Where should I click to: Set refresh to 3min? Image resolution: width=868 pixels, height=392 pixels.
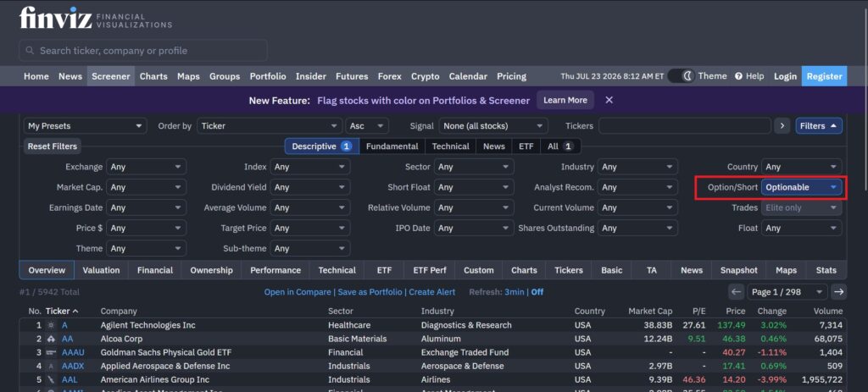(x=515, y=292)
